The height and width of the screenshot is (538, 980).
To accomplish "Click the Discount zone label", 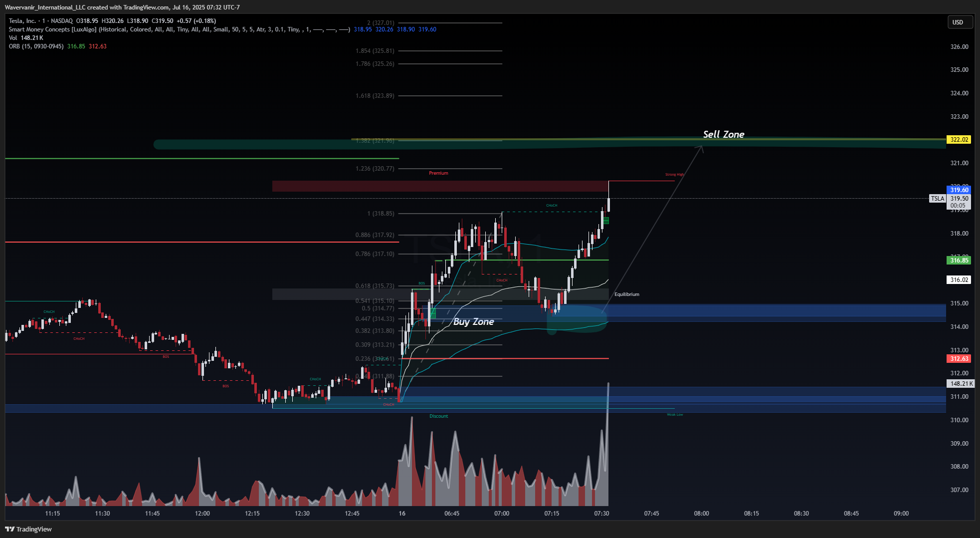I will click(439, 416).
